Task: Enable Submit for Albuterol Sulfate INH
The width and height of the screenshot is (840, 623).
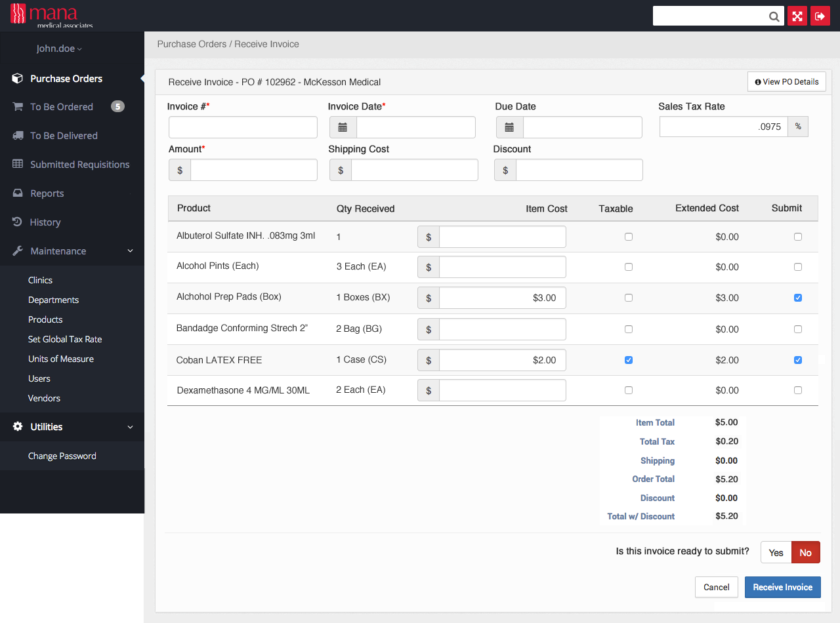Action: click(797, 236)
